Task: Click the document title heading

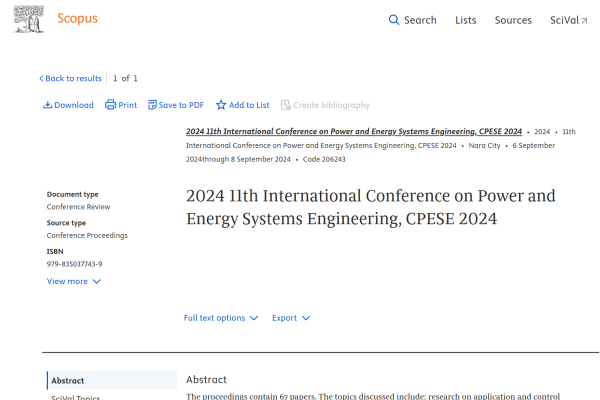Action: click(370, 207)
